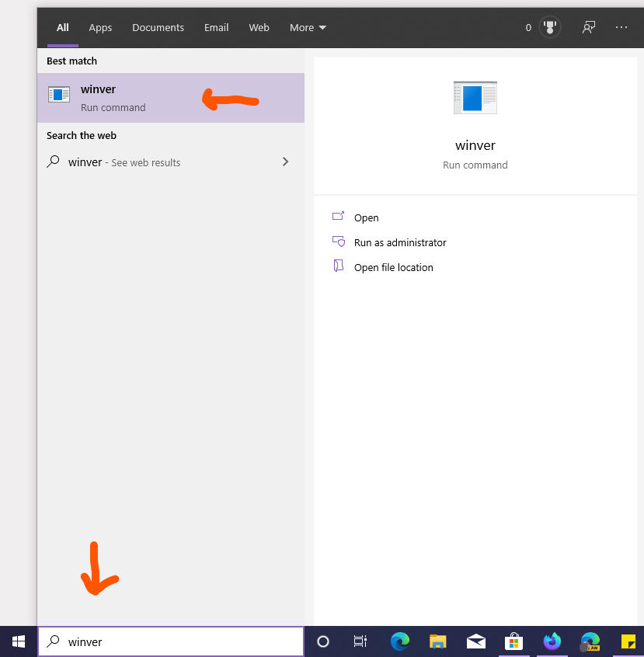Open Edge Canary from the taskbar

pos(590,641)
